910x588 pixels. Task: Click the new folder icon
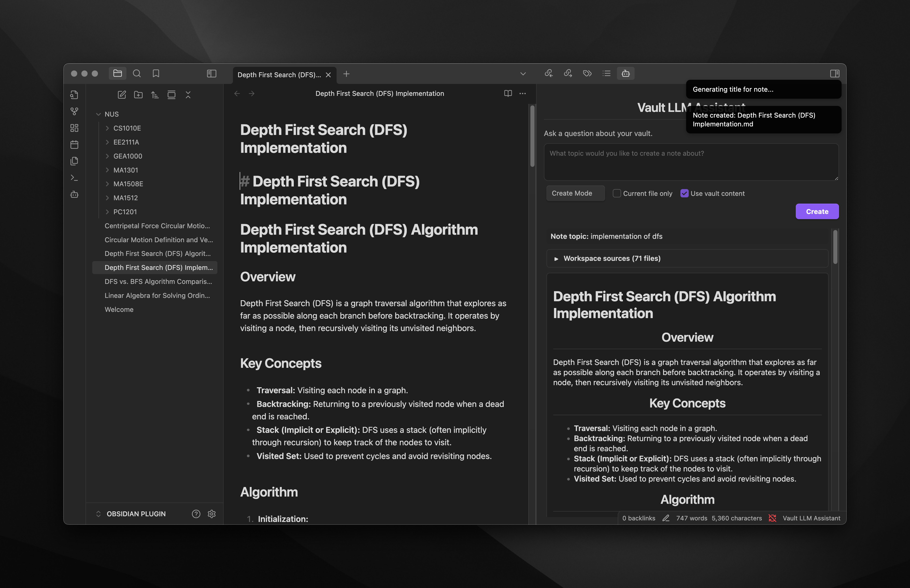click(138, 95)
